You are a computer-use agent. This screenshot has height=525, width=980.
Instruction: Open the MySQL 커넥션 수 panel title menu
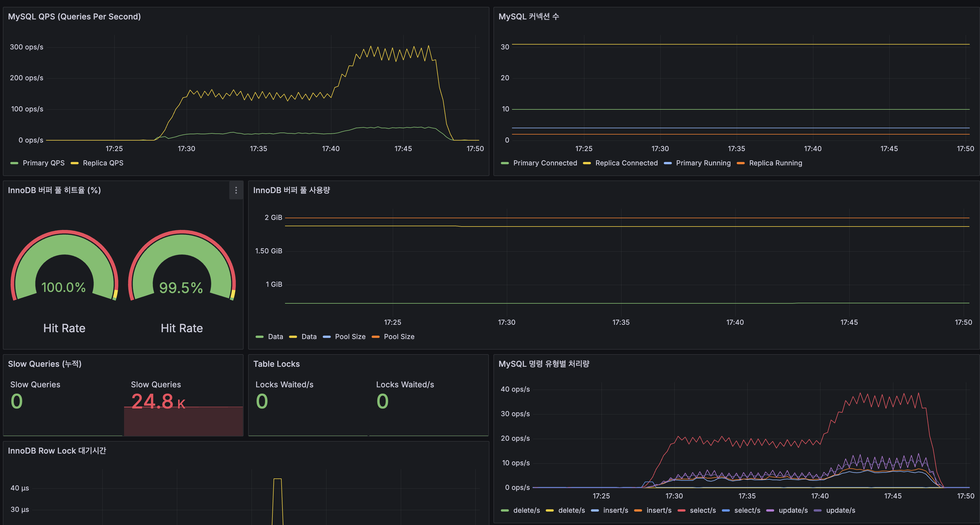point(530,16)
